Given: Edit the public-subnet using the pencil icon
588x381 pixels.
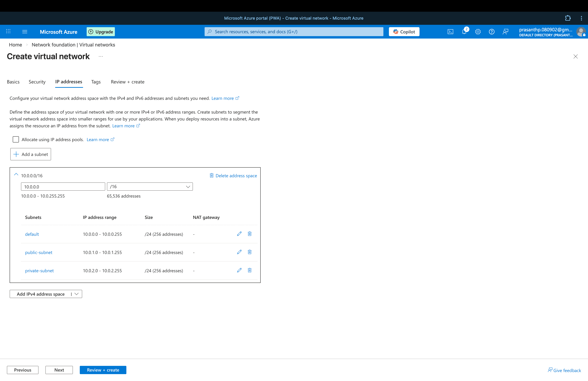Looking at the screenshot, I should point(239,252).
